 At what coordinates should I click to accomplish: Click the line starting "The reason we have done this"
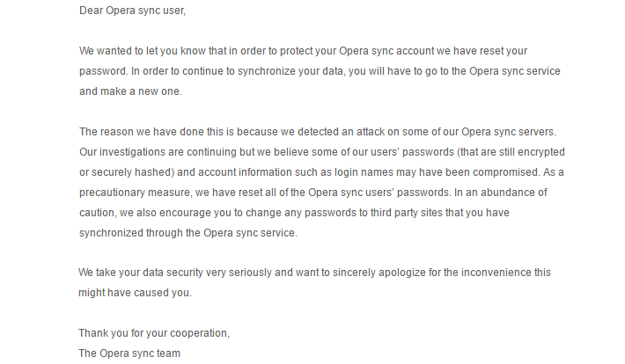(317, 132)
